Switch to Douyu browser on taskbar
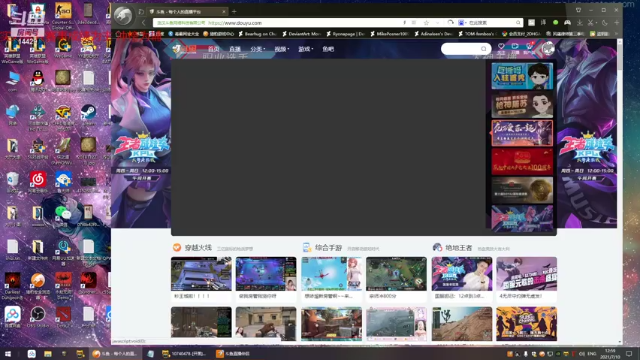This screenshot has height=360, width=640. tap(116, 354)
